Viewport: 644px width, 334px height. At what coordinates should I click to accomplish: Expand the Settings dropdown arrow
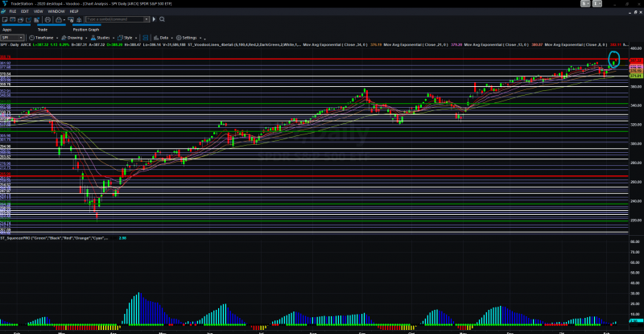click(200, 38)
